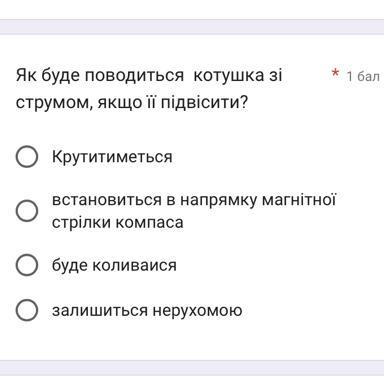Viewport: 384px width, 383px height.
Task: Click the "Крутитиметься" answer label text
Action: (112, 157)
